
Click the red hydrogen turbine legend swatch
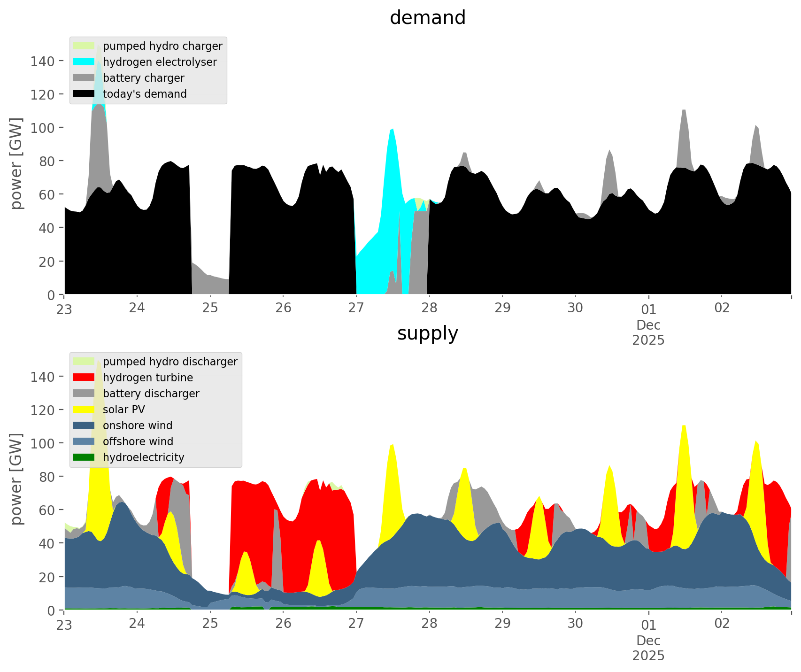[x=84, y=378]
